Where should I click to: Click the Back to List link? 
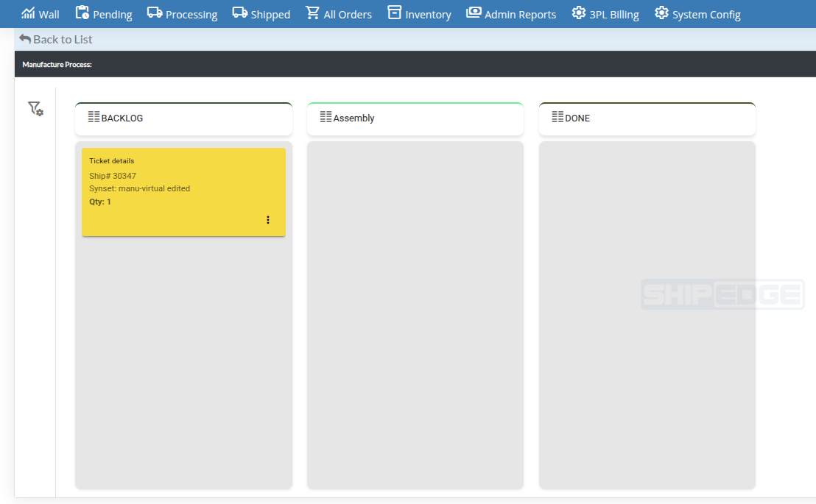tap(55, 39)
